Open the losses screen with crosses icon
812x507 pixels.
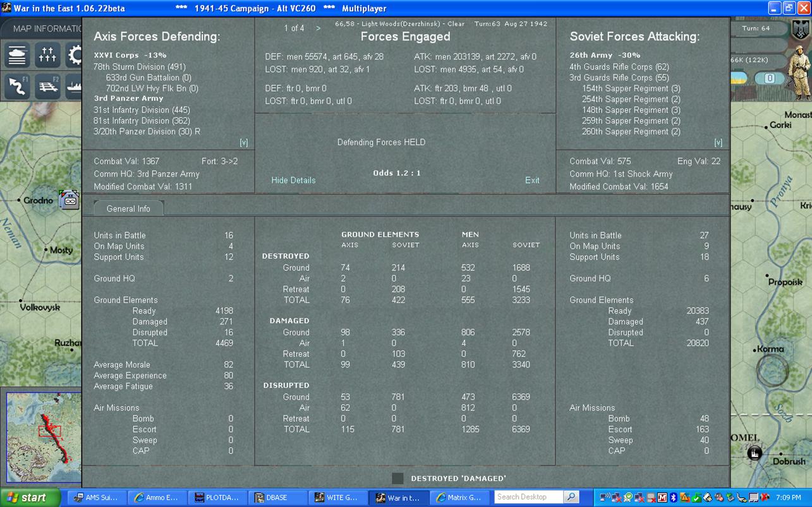47,56
